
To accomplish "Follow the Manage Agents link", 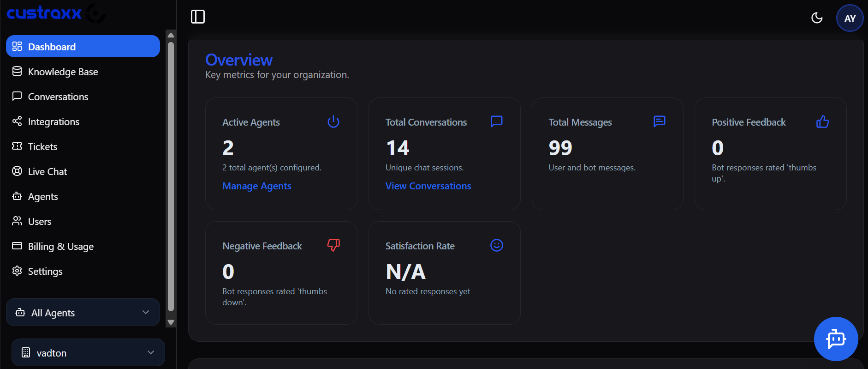I will coord(257,186).
